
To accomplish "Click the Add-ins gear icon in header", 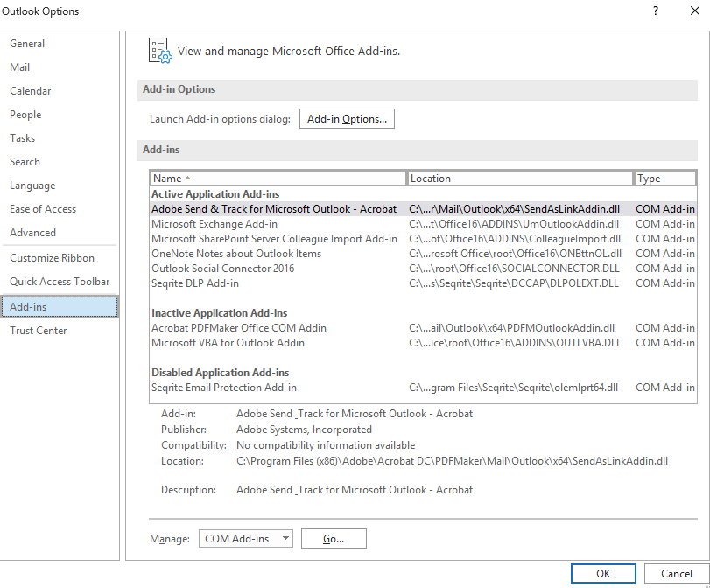I will click(158, 51).
